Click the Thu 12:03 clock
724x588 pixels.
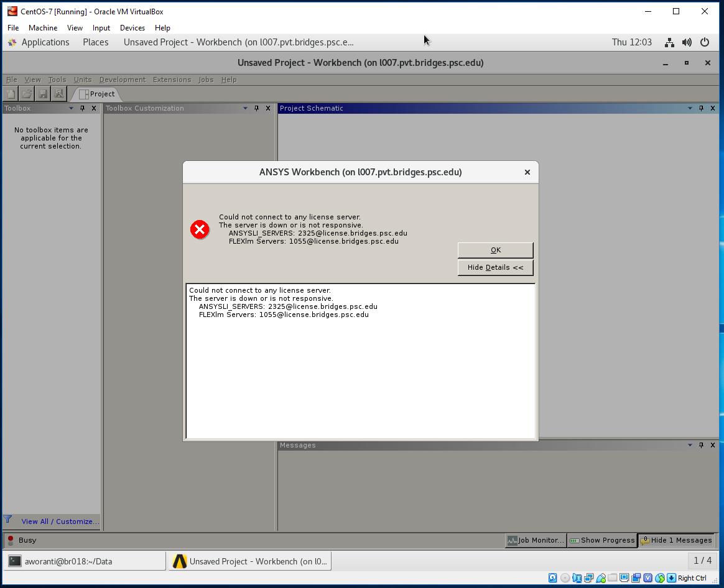[x=632, y=42]
